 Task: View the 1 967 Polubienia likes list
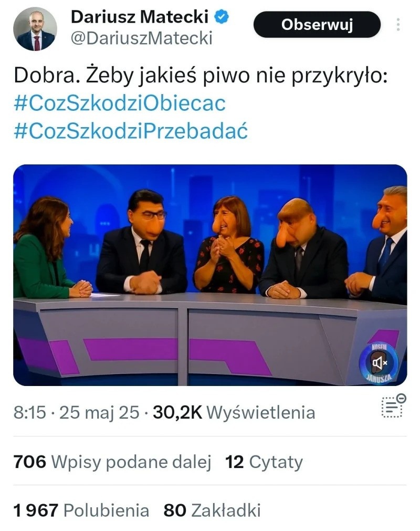pyautogui.click(x=81, y=511)
